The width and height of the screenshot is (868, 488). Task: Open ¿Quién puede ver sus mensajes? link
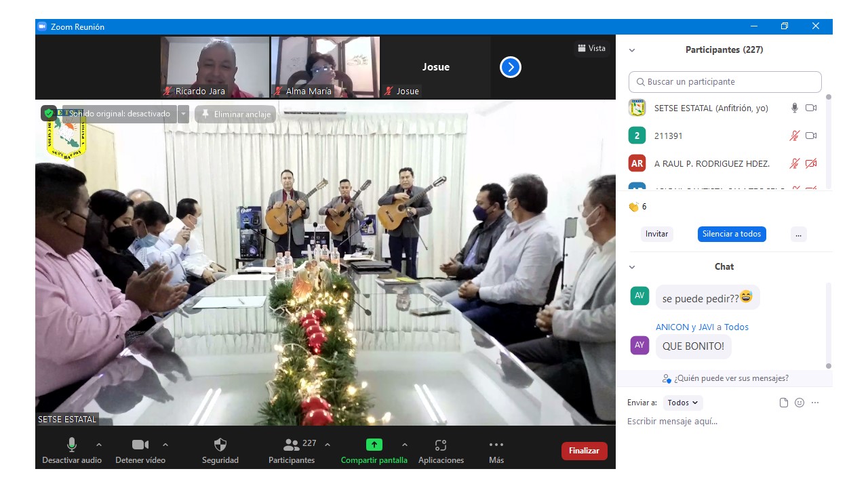click(x=726, y=378)
